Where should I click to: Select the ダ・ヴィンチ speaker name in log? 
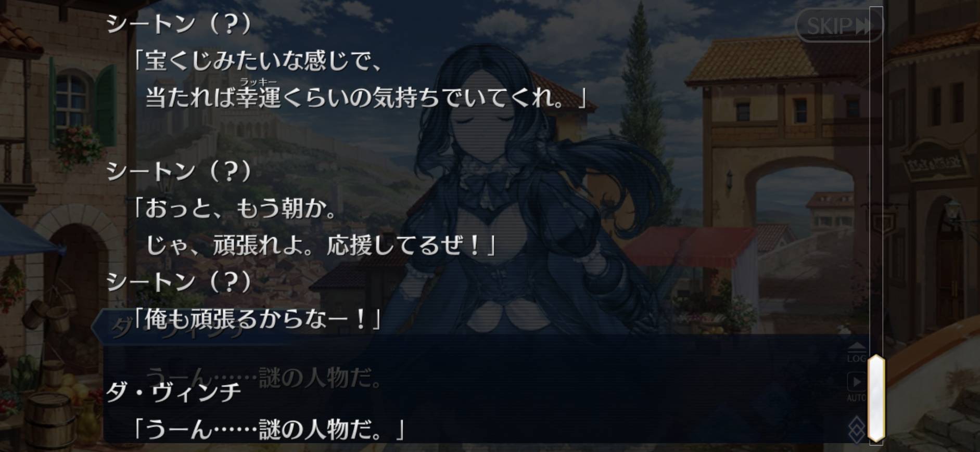click(x=174, y=392)
